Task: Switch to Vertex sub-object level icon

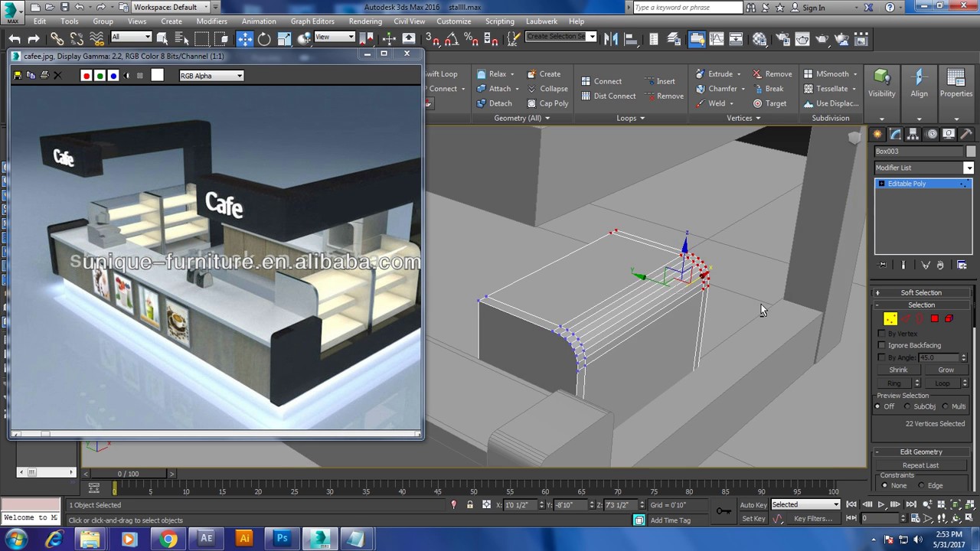Action: coord(890,319)
